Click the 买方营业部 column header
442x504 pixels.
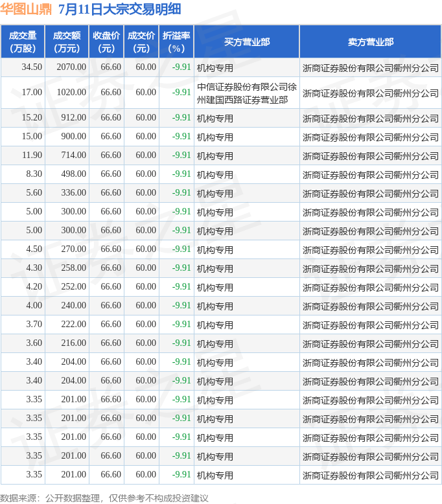tap(247, 42)
